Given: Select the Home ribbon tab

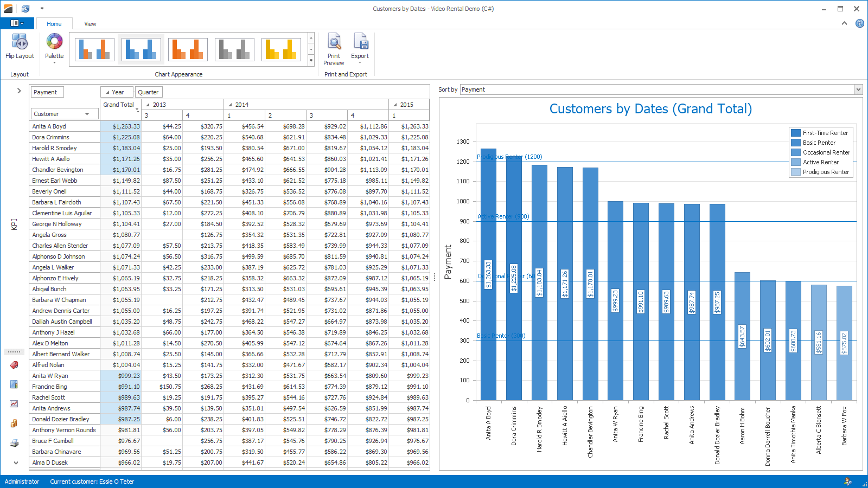Looking at the screenshot, I should coord(54,24).
